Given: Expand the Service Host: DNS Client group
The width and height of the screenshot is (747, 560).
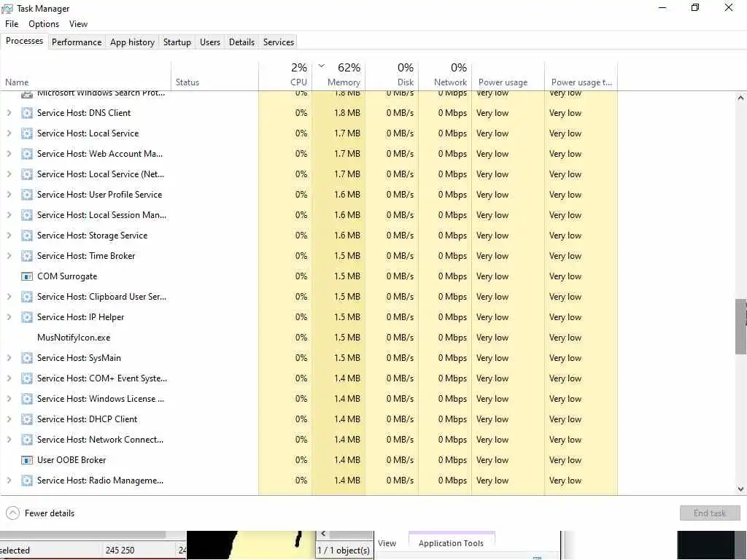Looking at the screenshot, I should [9, 113].
